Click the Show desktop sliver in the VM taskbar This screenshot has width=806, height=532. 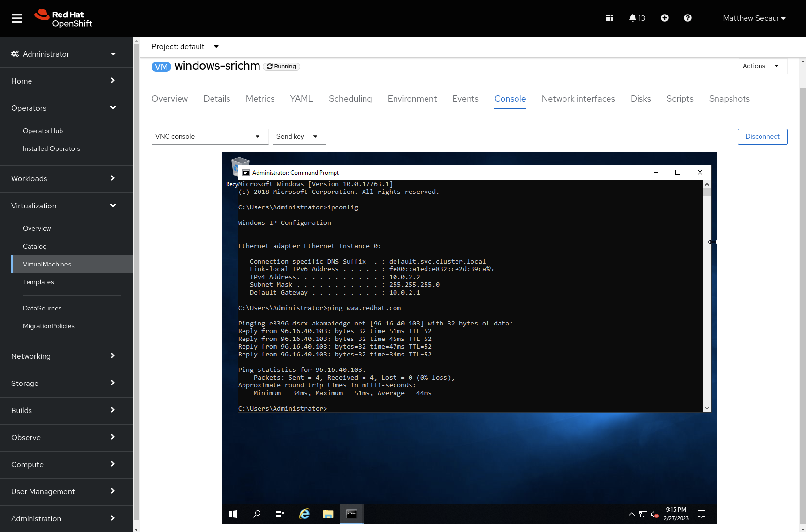pos(715,514)
